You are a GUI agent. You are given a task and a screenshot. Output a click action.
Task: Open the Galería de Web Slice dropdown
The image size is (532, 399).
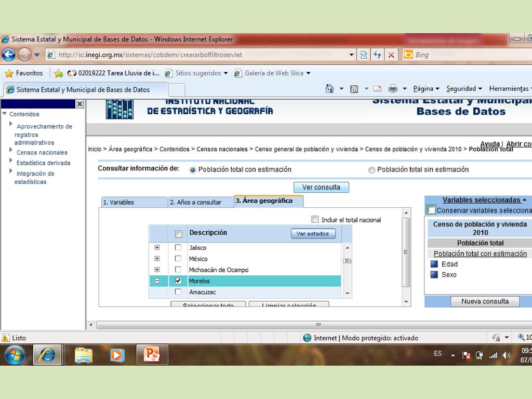pyautogui.click(x=309, y=73)
